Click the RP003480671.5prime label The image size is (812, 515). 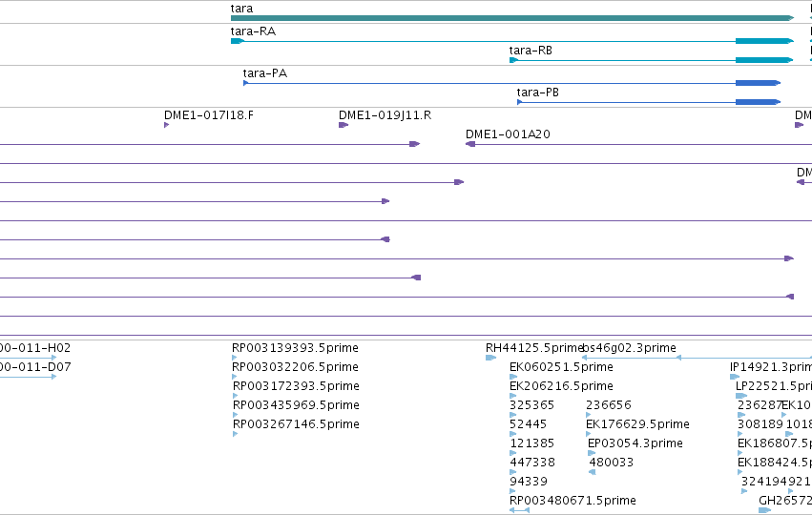pyautogui.click(x=573, y=501)
